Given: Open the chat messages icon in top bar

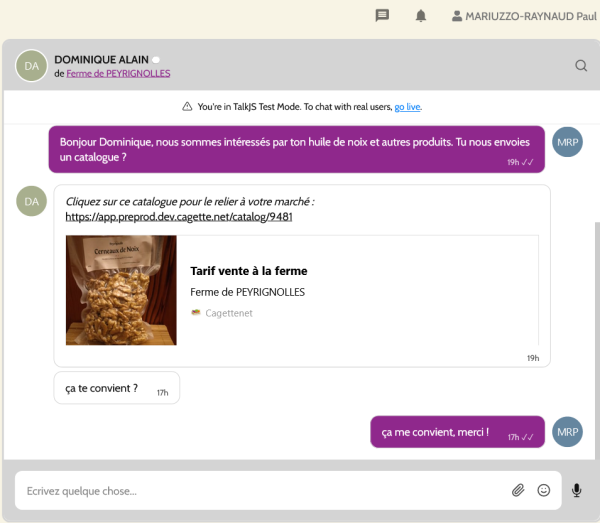Looking at the screenshot, I should coord(382,16).
